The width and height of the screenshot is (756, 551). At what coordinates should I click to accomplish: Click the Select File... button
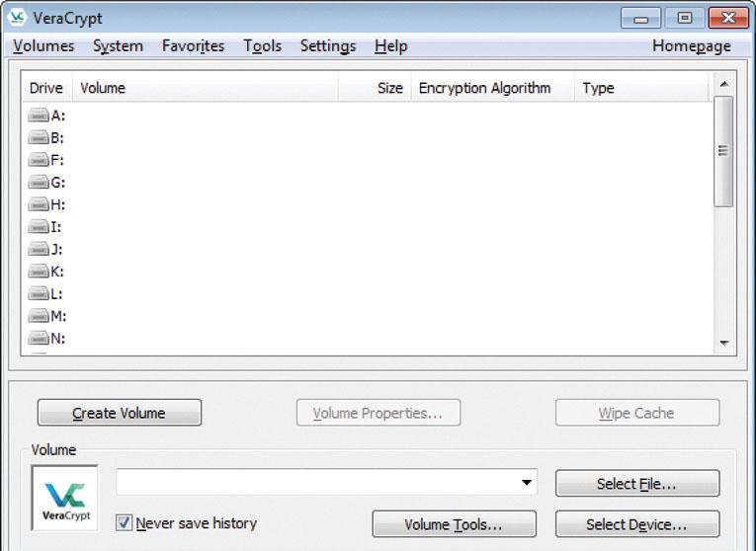(x=636, y=484)
